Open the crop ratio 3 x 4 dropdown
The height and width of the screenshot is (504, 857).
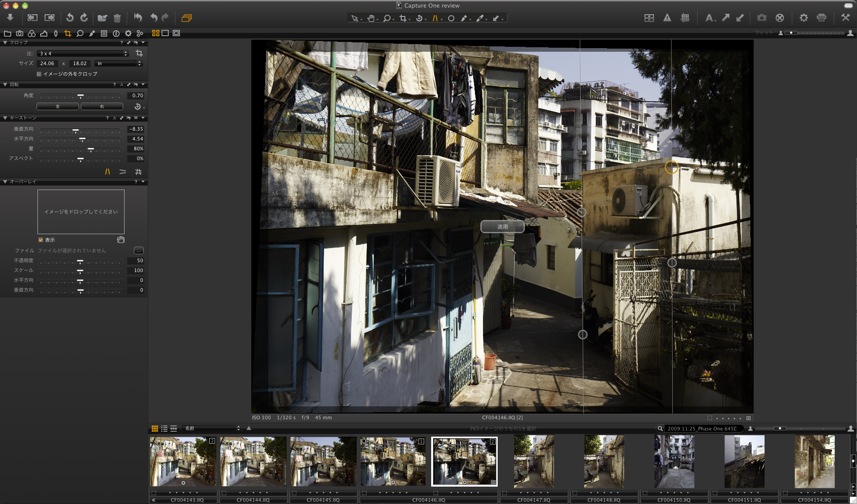pos(83,54)
